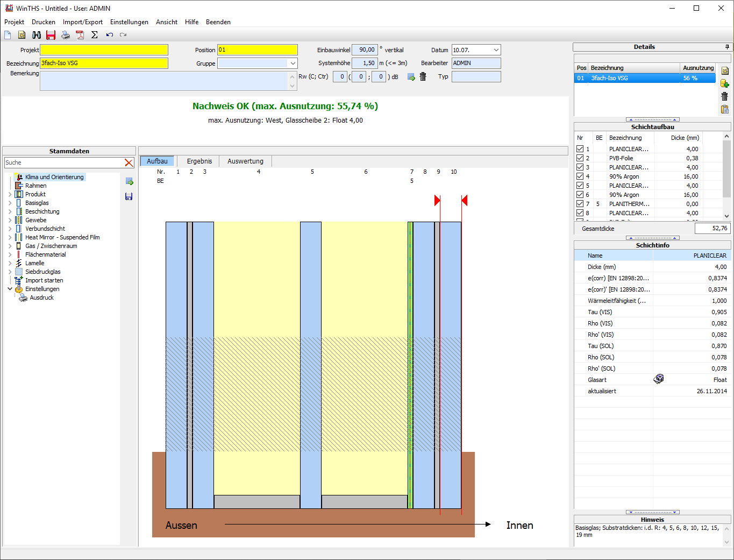Toggle checkbox for layer 4 90% Argon
Screen dimensions: 734x560
click(580, 176)
